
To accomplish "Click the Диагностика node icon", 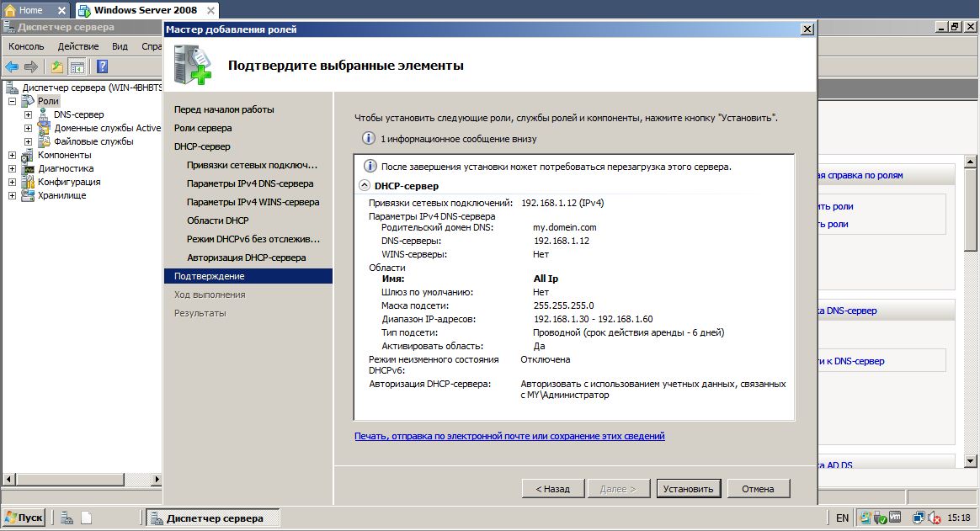I will pyautogui.click(x=28, y=168).
